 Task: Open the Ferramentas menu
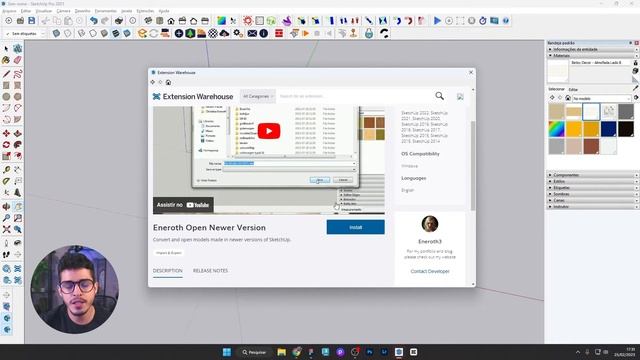pos(105,11)
